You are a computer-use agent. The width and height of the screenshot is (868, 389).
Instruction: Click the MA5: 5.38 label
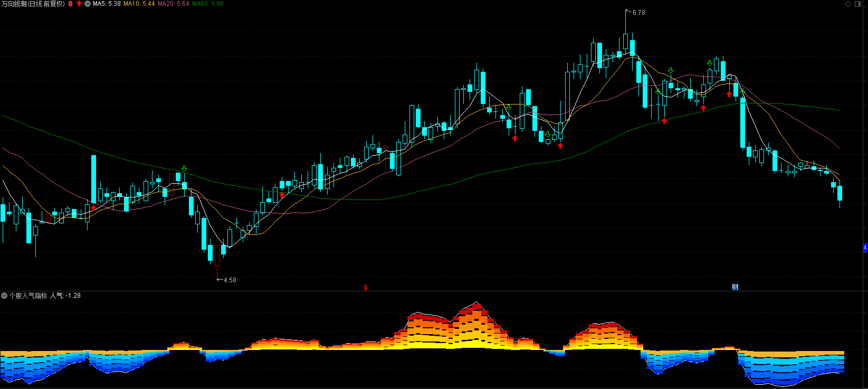tap(107, 4)
